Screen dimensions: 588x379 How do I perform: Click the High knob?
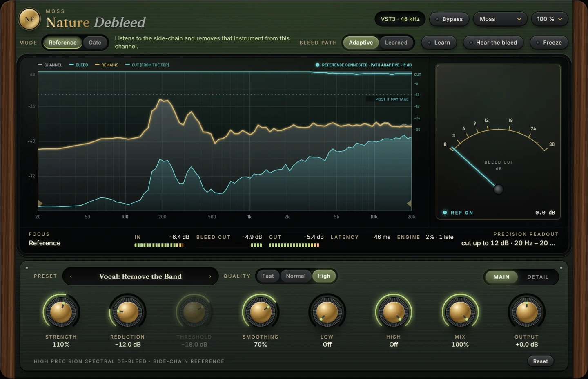point(394,312)
